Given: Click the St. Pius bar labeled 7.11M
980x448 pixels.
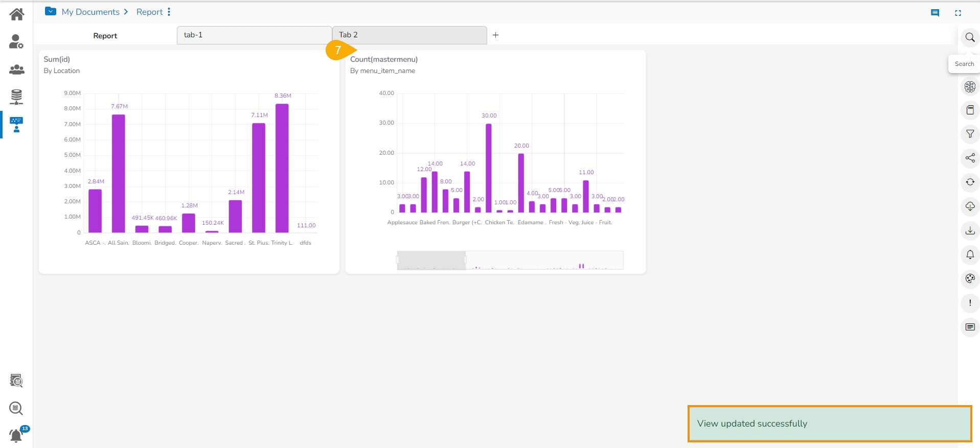Looking at the screenshot, I should coord(259,178).
